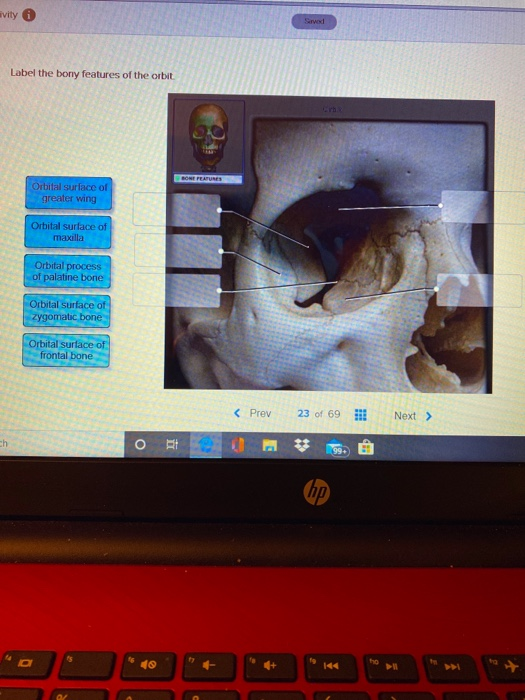This screenshot has height=700, width=525.
Task: Open Microsoft Edge in the taskbar
Action: tap(205, 446)
